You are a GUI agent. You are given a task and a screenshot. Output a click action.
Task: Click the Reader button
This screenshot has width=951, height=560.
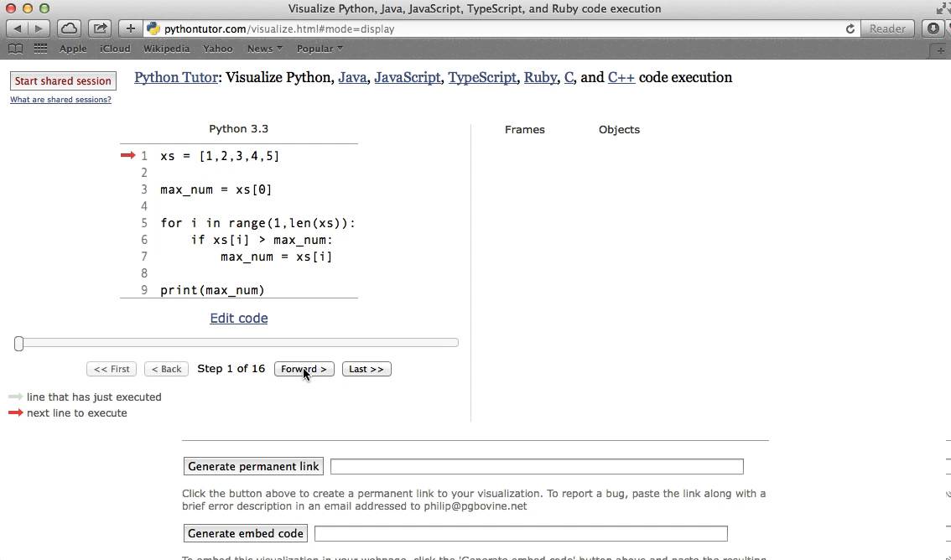click(887, 29)
